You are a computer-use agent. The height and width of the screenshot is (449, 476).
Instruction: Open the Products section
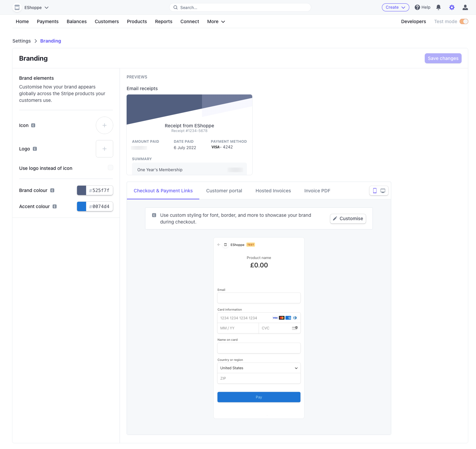coord(137,21)
